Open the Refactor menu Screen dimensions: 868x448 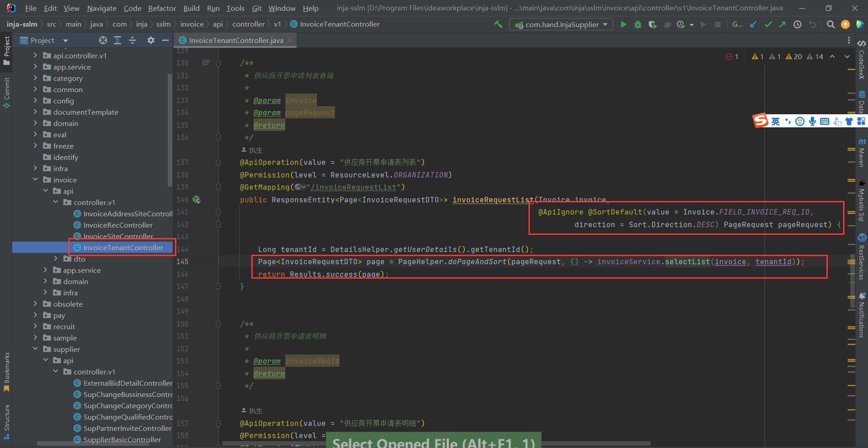162,8
